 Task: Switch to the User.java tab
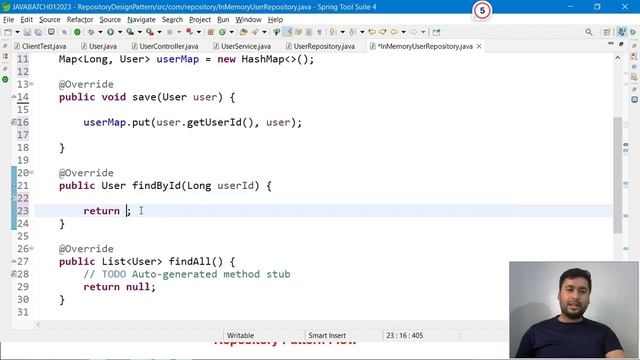tap(99, 47)
